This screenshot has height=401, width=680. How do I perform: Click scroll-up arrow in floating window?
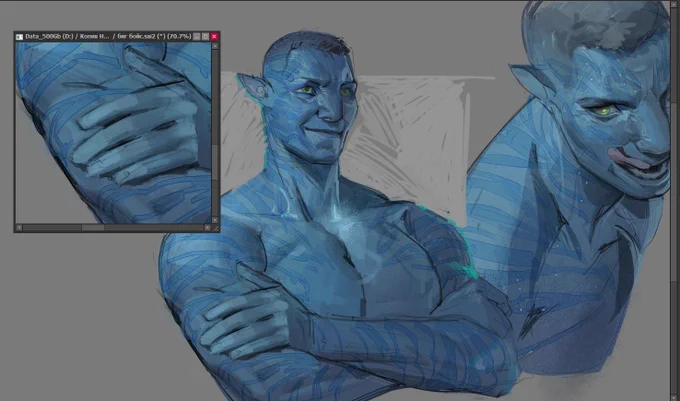(x=215, y=46)
